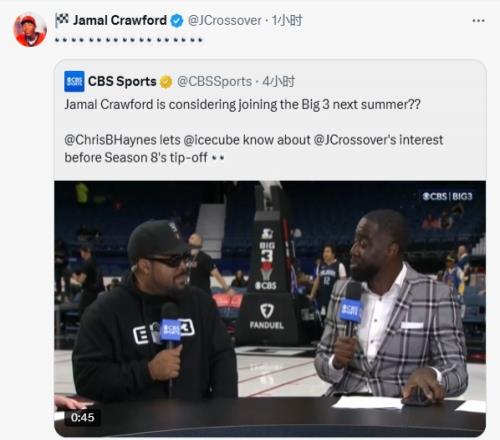Viewport: 500px width, 440px height.
Task: Open the tweet's 1小时 timestamp
Action: [x=287, y=20]
